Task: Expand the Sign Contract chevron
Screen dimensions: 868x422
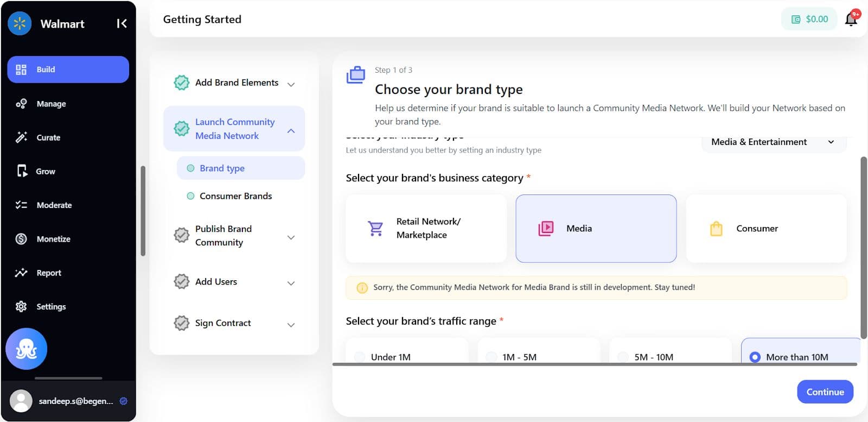Action: pyautogui.click(x=291, y=325)
